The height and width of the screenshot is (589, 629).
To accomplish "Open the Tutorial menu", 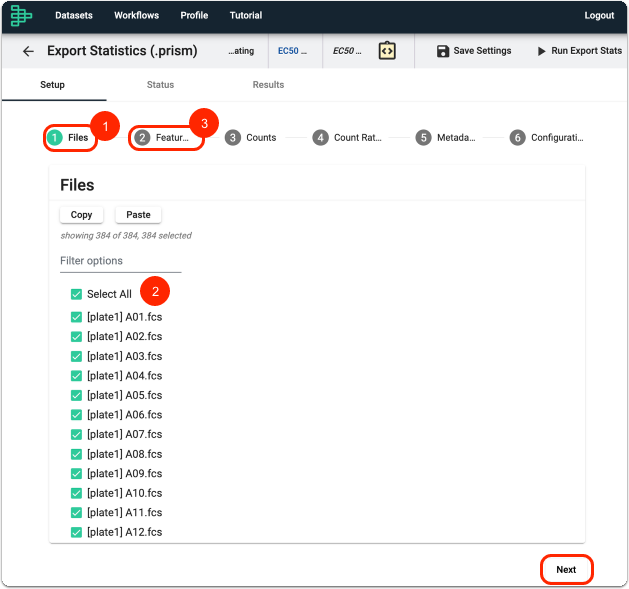I will pos(246,15).
